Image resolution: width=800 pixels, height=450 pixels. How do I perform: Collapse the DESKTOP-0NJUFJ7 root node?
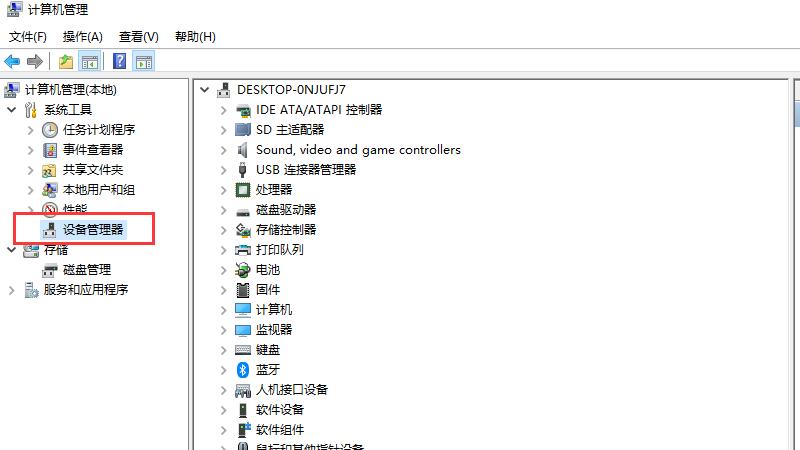205,90
